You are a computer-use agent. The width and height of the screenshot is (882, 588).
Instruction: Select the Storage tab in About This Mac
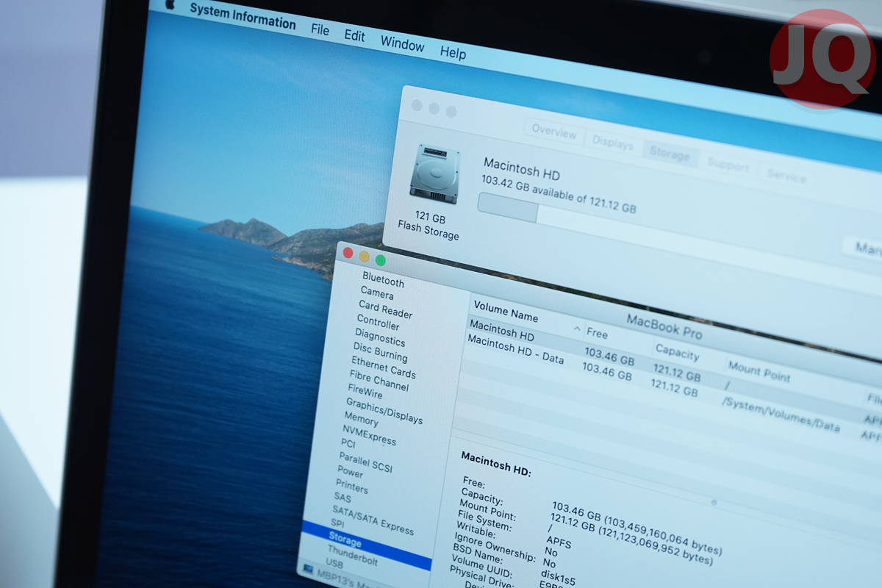point(670,154)
